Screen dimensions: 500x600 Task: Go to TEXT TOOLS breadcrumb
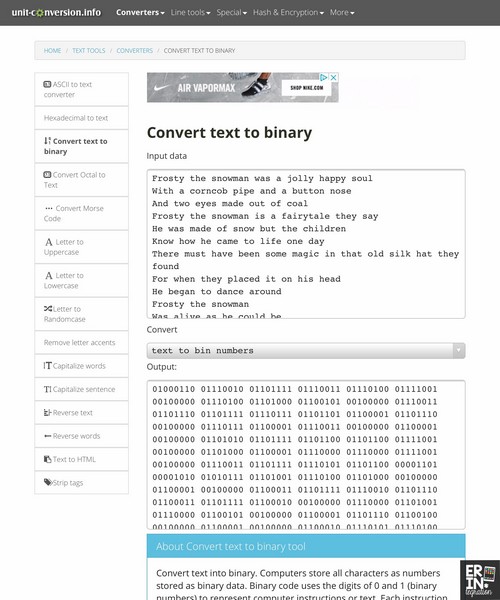89,51
